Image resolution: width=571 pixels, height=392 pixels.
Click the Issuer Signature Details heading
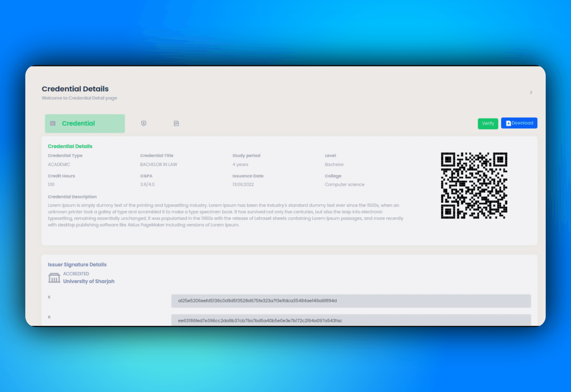pos(77,265)
